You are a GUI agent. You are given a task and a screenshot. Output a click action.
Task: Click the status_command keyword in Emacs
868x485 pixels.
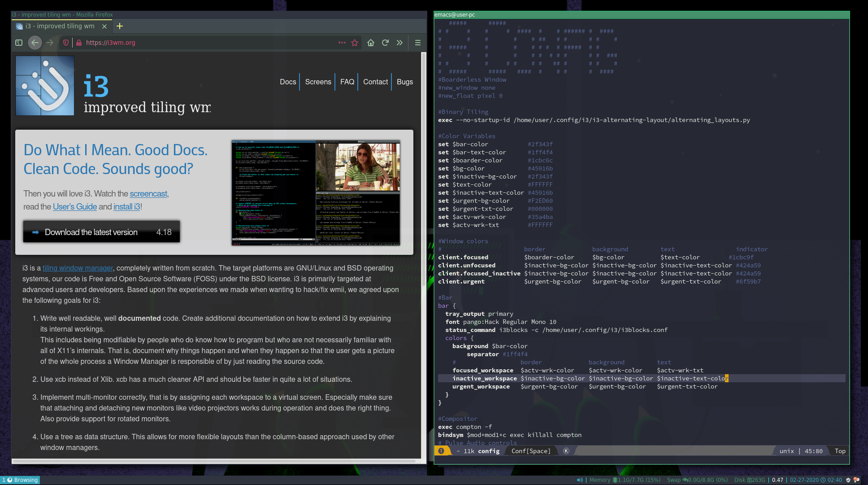point(470,330)
